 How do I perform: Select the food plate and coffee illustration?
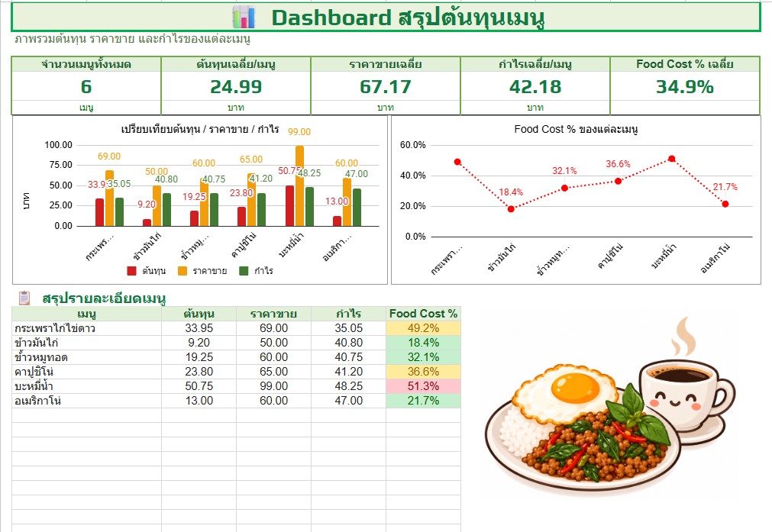[x=609, y=408]
